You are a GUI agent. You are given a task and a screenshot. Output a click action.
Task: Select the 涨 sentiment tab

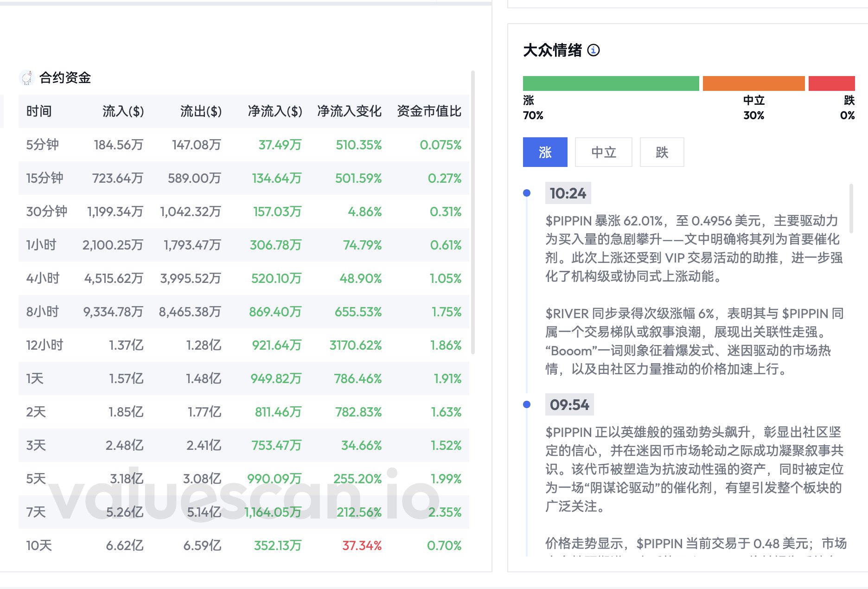pyautogui.click(x=545, y=152)
